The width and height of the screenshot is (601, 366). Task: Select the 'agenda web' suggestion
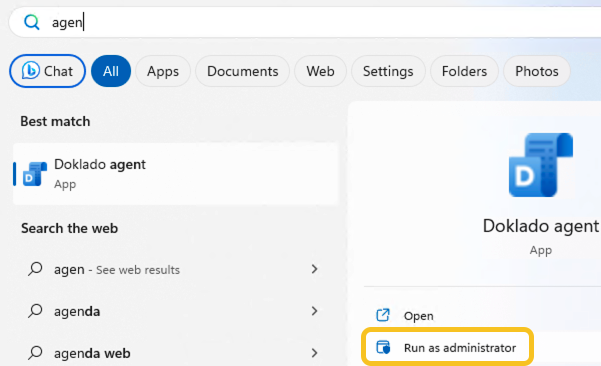coord(176,353)
